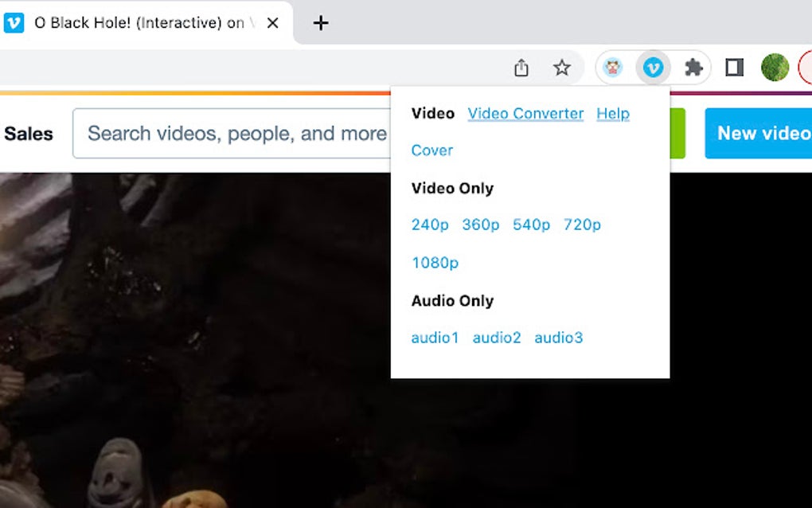The height and width of the screenshot is (508, 812).
Task: Click the New video button
Action: [758, 134]
